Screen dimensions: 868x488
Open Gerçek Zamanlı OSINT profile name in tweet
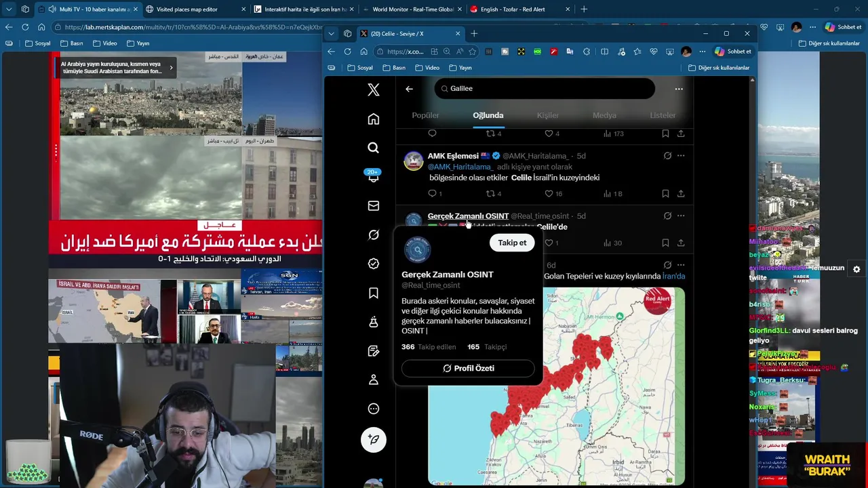pos(468,216)
